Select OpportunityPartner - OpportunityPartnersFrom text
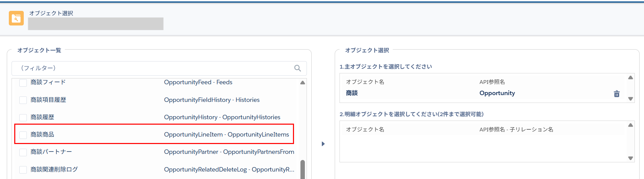This screenshot has width=644, height=179. coord(229,152)
